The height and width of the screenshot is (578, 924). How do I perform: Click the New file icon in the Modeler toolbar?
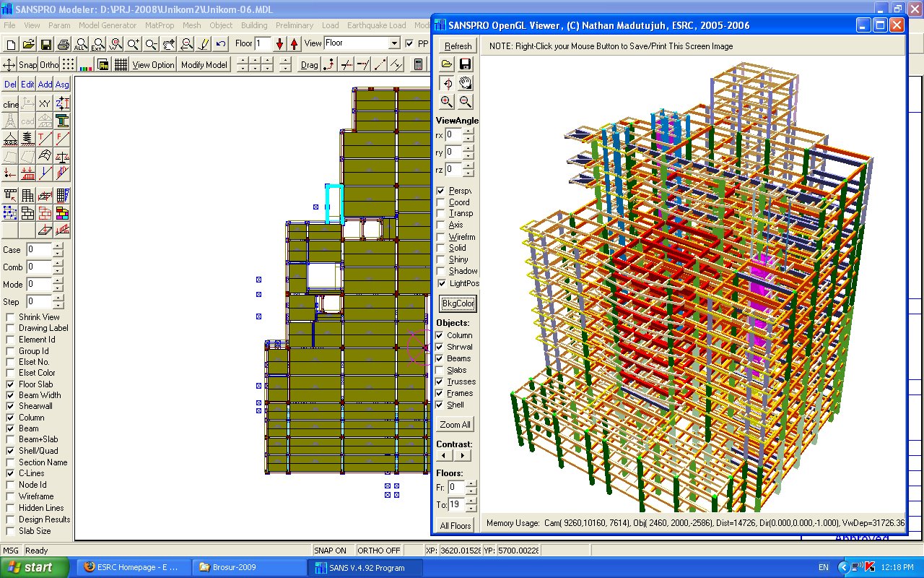coord(11,44)
